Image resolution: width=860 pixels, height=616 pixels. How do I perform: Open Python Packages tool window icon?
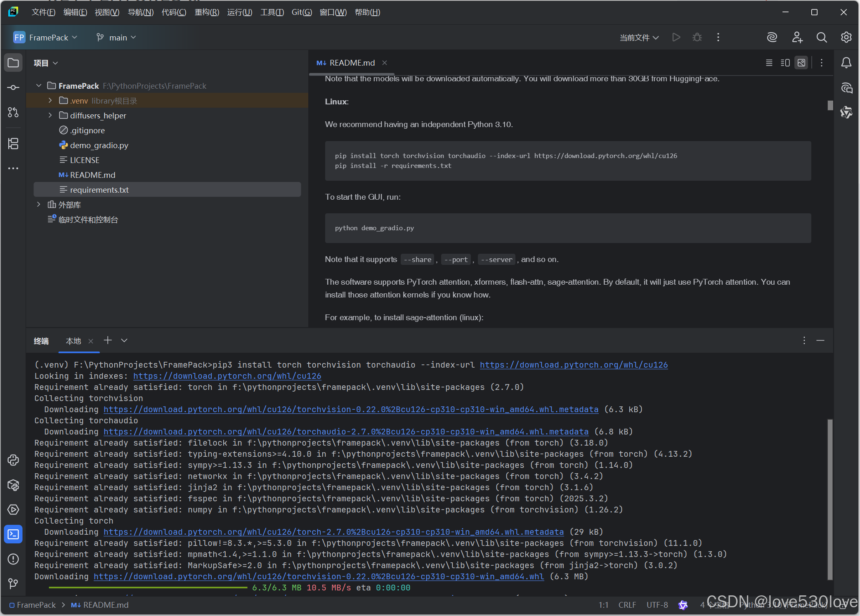click(x=13, y=485)
